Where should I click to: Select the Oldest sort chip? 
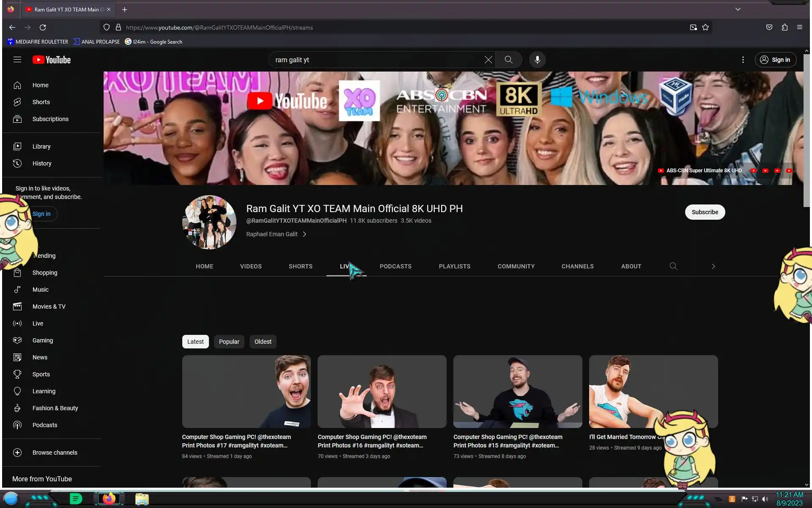tap(263, 342)
